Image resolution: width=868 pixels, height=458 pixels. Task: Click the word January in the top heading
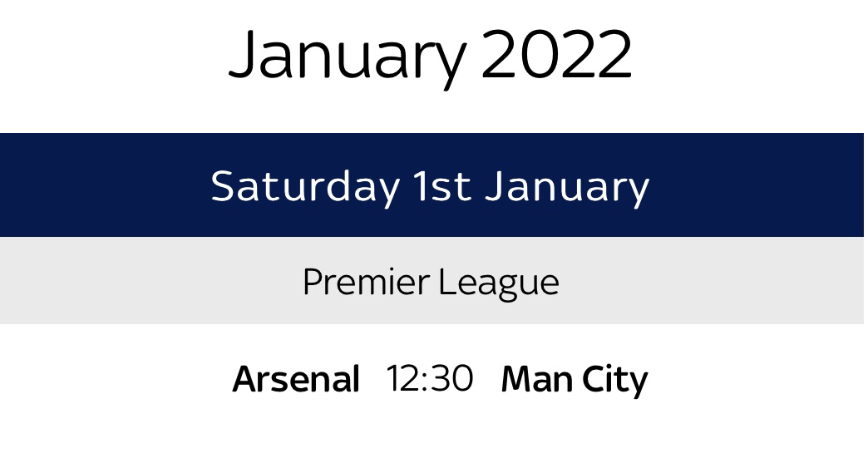pyautogui.click(x=347, y=57)
